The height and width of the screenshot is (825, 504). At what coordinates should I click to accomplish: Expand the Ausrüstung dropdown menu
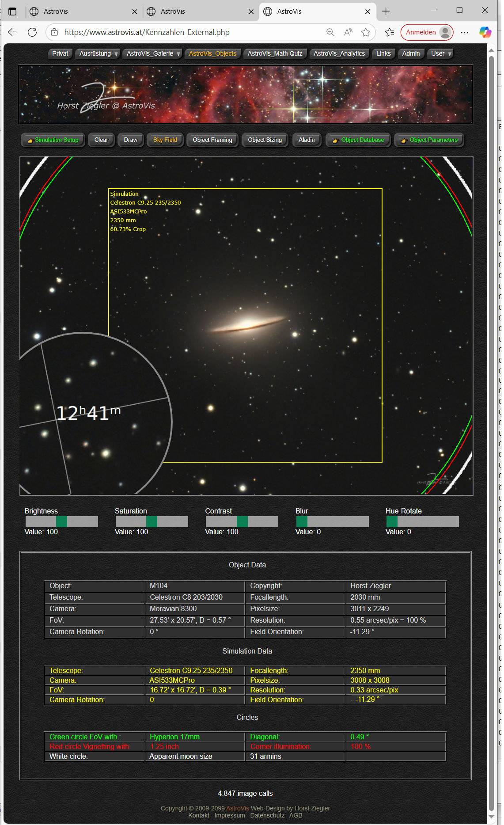click(x=98, y=53)
